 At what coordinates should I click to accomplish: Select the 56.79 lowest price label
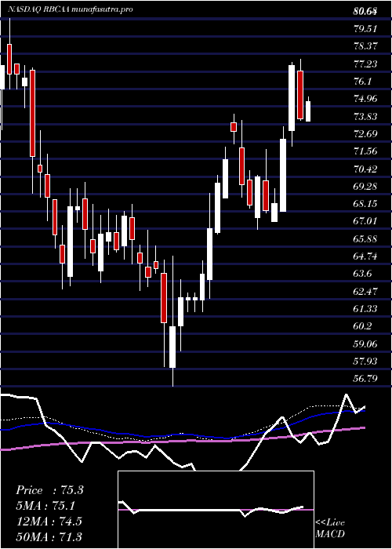[365, 379]
